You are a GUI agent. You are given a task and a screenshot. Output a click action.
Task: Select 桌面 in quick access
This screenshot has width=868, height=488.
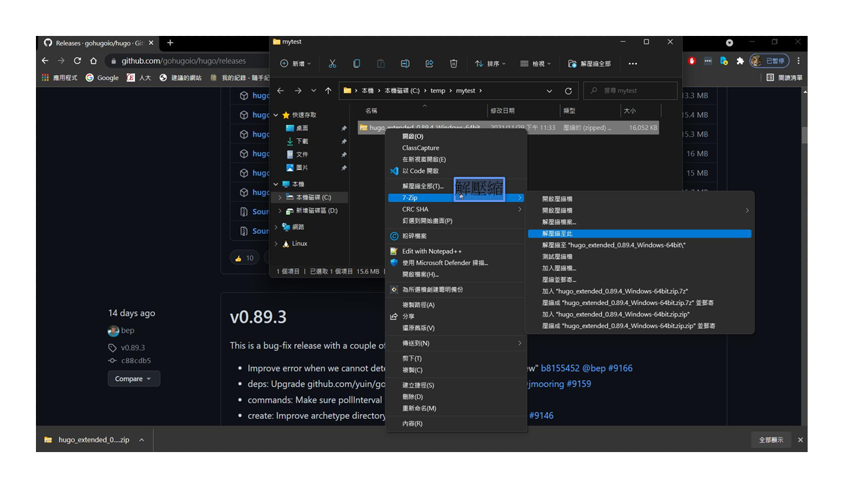(302, 128)
